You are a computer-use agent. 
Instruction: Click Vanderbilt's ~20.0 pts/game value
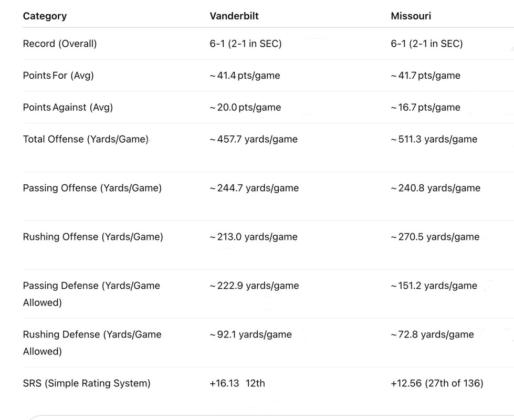[x=245, y=108]
